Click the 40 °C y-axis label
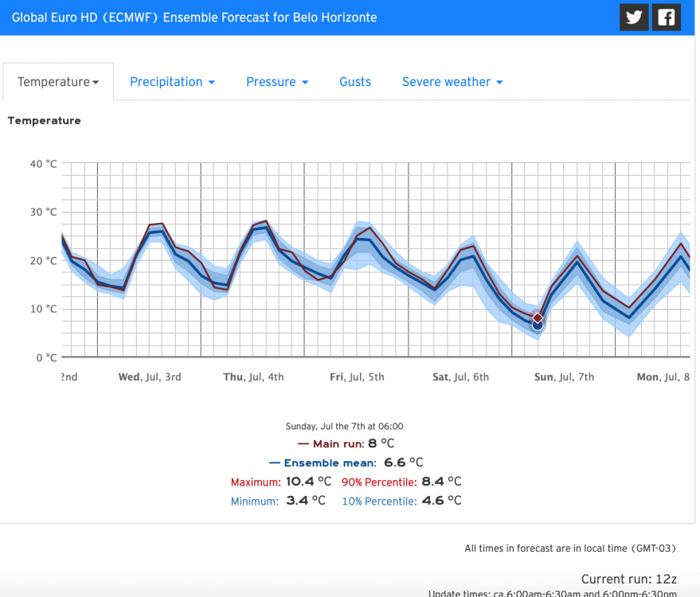The image size is (700, 597). 43,164
